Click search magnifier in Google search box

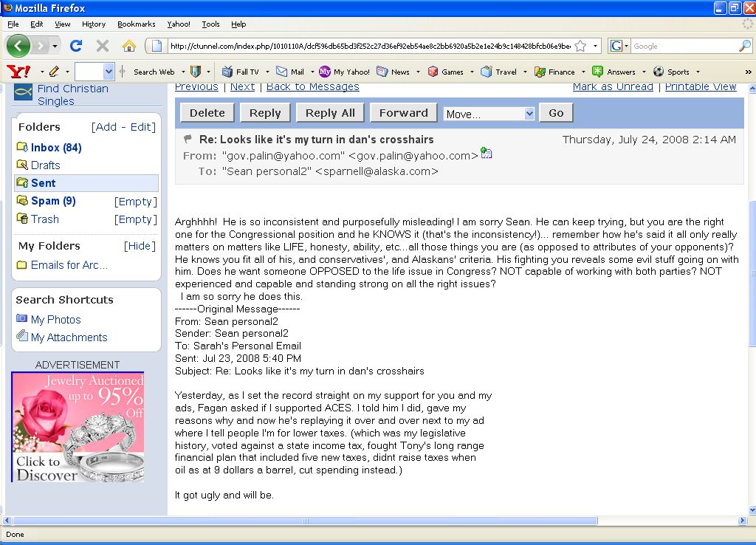(x=744, y=46)
